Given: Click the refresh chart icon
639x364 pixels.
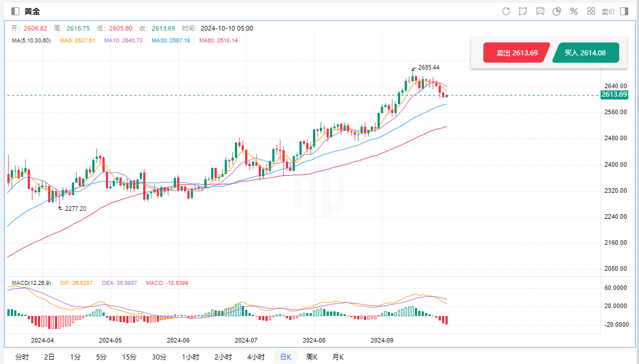Looking at the screenshot, I should (x=506, y=11).
